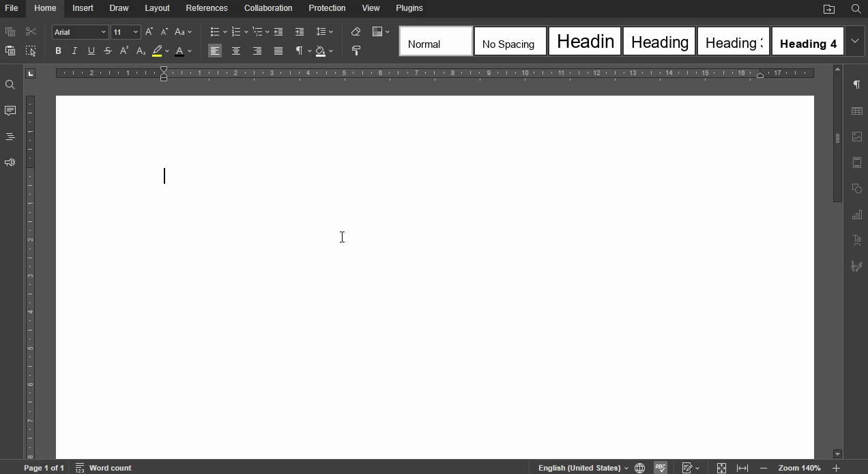This screenshot has width=868, height=474.
Task: Open Text Art settings in right sidebar
Action: (857, 240)
